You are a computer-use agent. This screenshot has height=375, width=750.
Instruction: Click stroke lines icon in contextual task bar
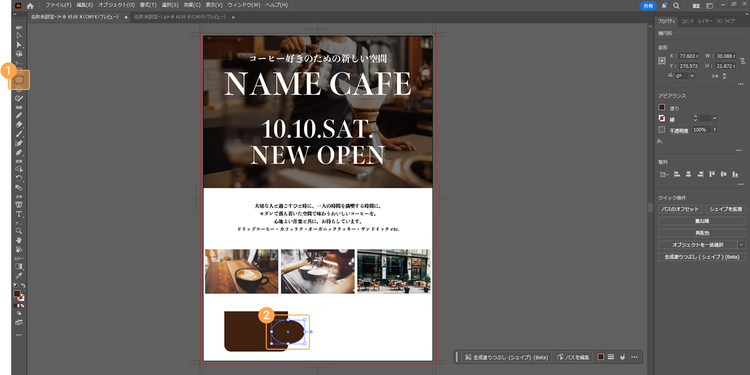coord(611,357)
